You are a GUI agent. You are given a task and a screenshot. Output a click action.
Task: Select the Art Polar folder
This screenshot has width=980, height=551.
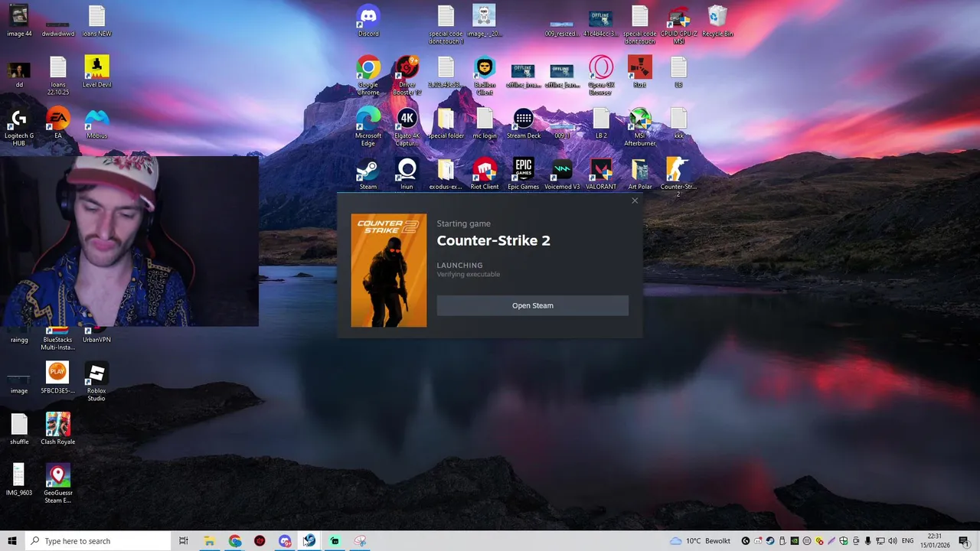639,174
